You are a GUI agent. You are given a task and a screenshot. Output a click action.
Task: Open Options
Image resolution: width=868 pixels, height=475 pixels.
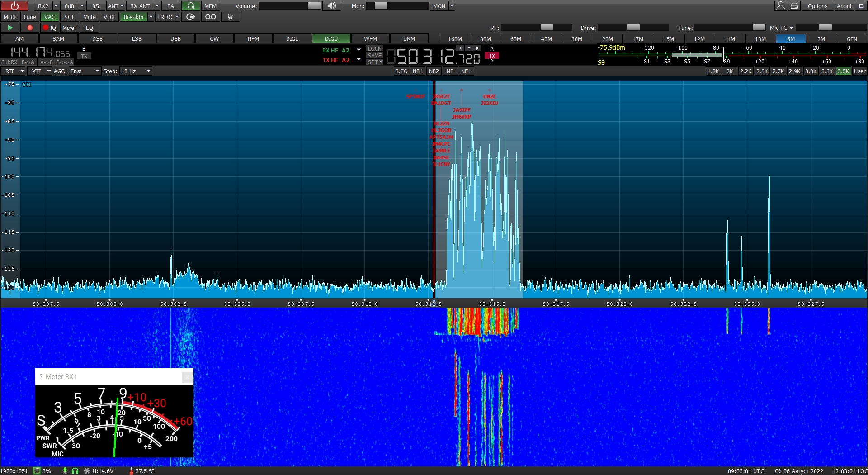(817, 6)
